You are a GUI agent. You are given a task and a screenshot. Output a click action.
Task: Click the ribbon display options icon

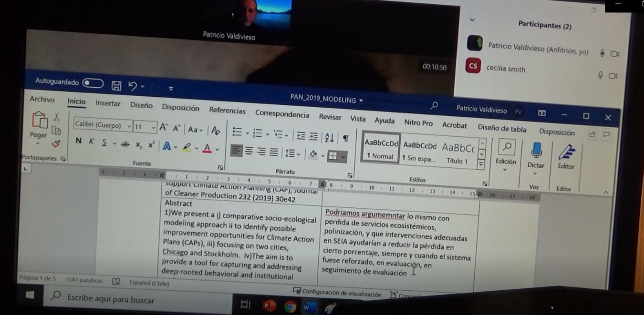click(x=541, y=113)
